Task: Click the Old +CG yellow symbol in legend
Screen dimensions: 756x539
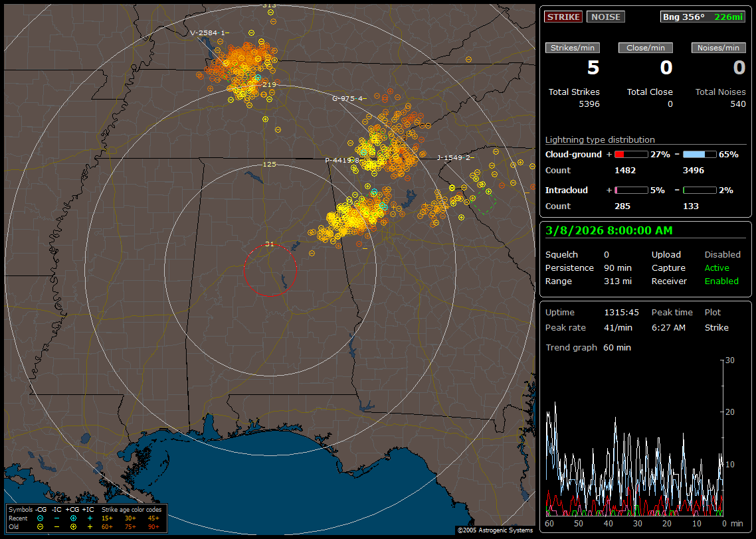Action: [x=73, y=526]
